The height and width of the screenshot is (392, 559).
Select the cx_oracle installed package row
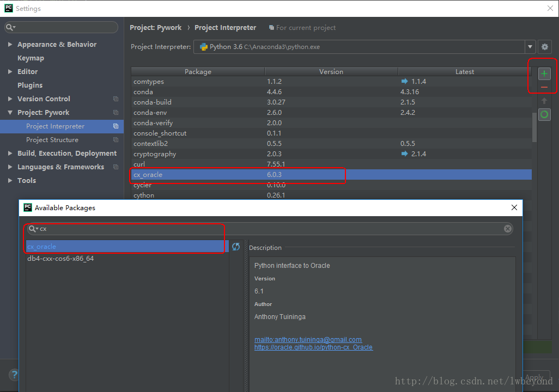[x=331, y=175]
